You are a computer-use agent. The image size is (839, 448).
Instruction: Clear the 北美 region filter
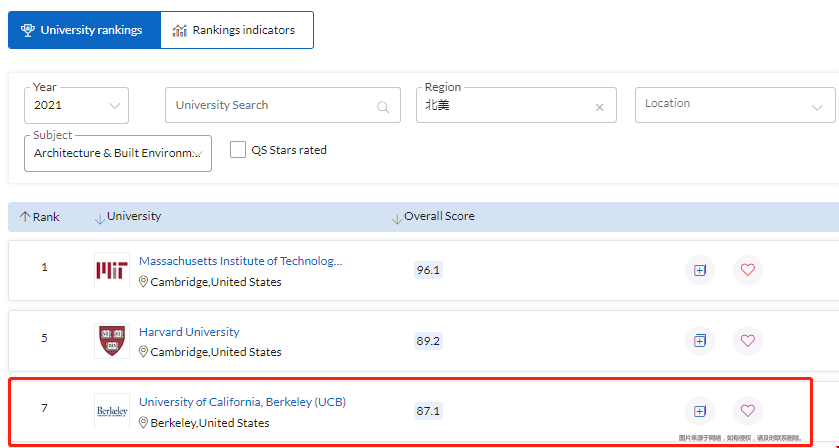tap(600, 108)
